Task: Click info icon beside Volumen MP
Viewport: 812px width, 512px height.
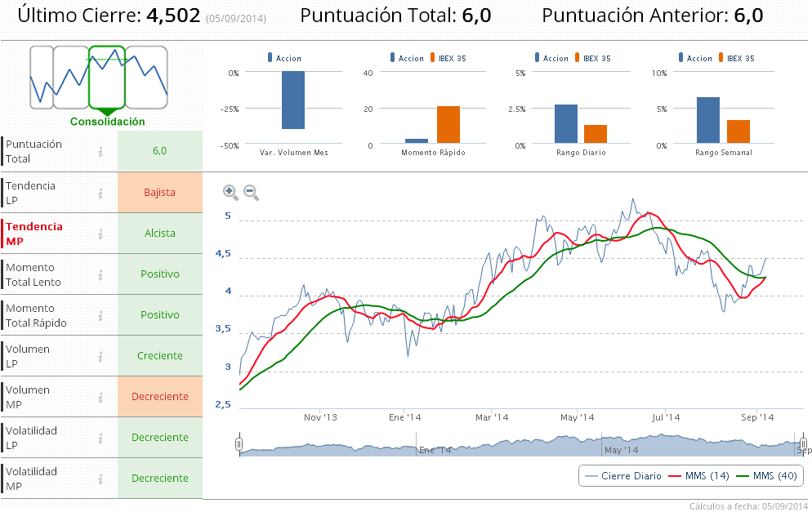Action: [100, 397]
